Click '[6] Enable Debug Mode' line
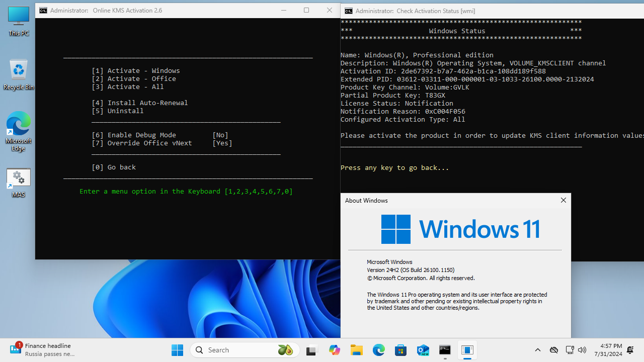Viewport: 644px width, 362px height. pyautogui.click(x=160, y=135)
